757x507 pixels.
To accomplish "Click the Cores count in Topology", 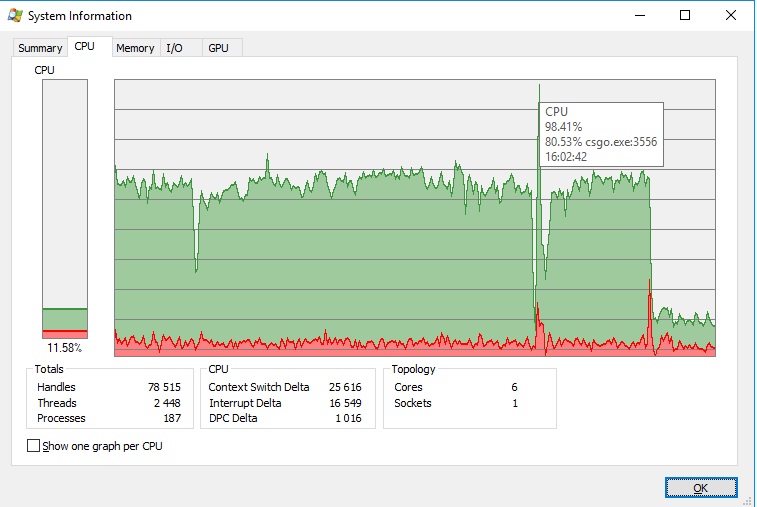I will [514, 387].
